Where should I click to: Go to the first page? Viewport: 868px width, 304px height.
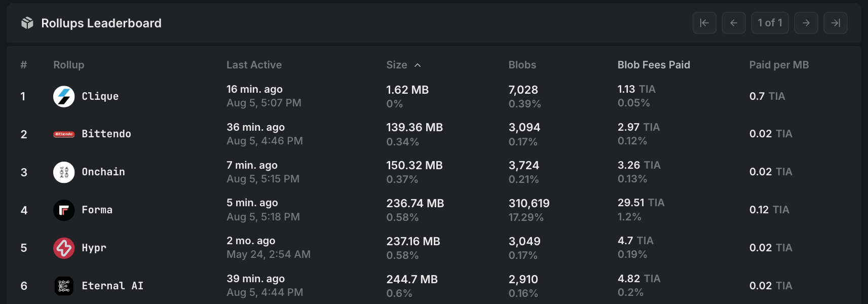[x=704, y=23]
